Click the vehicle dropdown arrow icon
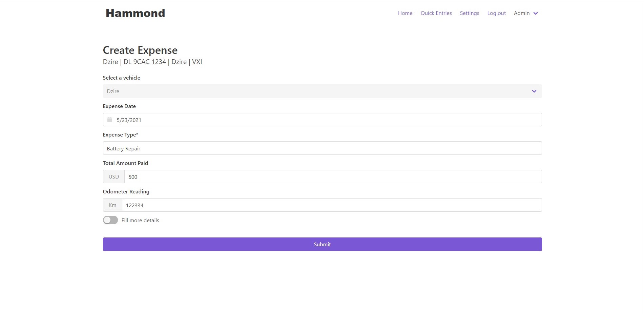Screen dimensions: 644x314 click(534, 91)
